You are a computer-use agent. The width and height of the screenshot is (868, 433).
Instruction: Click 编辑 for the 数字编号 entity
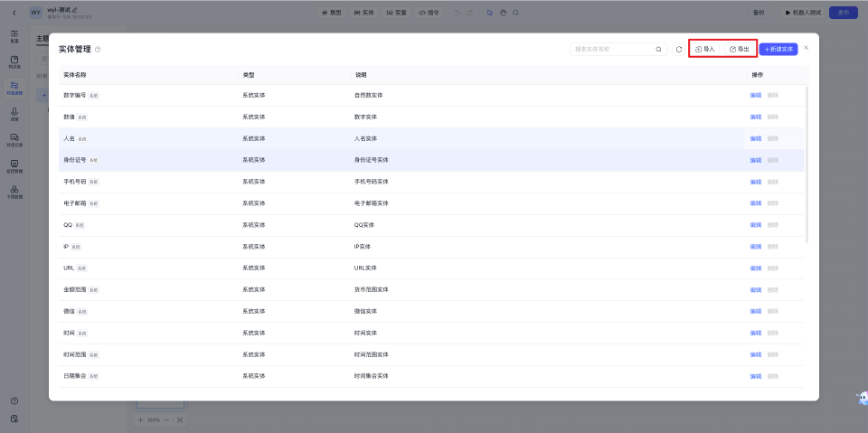755,95
